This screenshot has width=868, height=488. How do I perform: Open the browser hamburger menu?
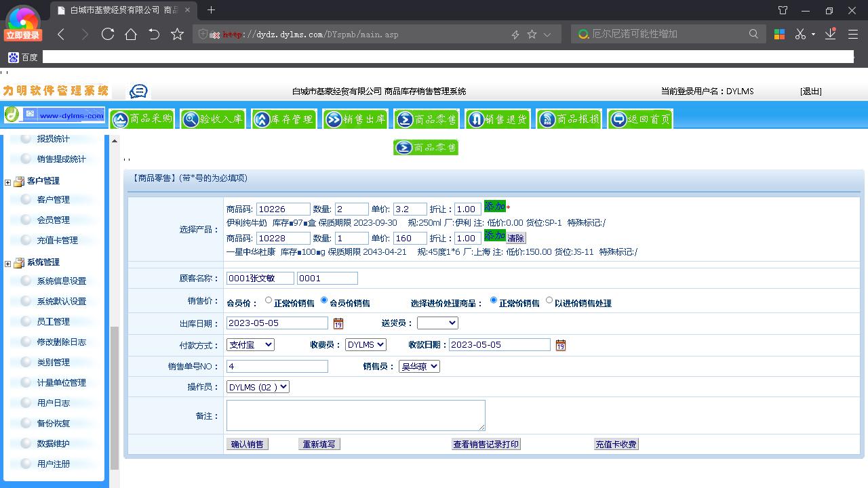853,34
